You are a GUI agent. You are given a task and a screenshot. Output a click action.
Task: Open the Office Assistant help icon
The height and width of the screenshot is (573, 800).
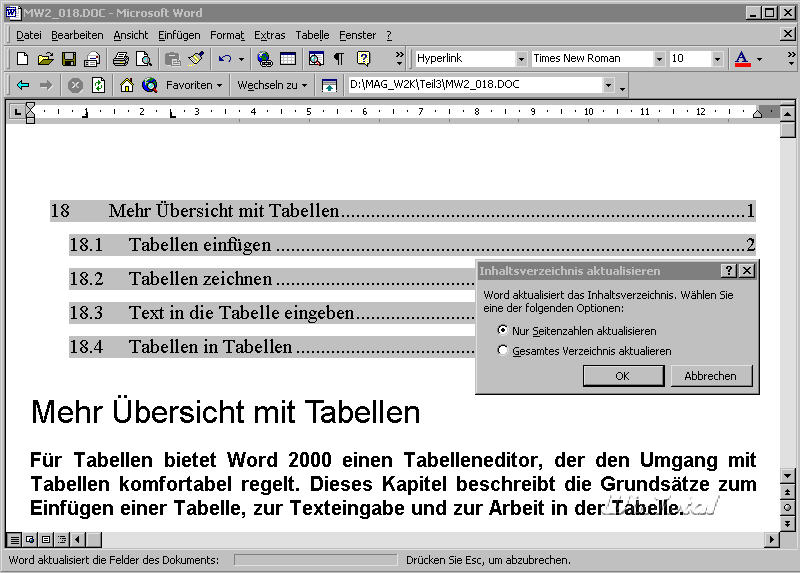[x=363, y=59]
